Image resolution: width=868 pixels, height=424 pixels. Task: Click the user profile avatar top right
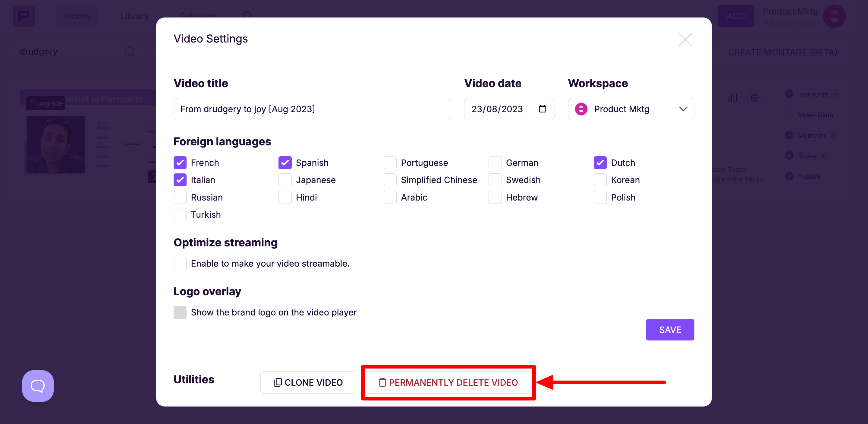click(x=834, y=16)
